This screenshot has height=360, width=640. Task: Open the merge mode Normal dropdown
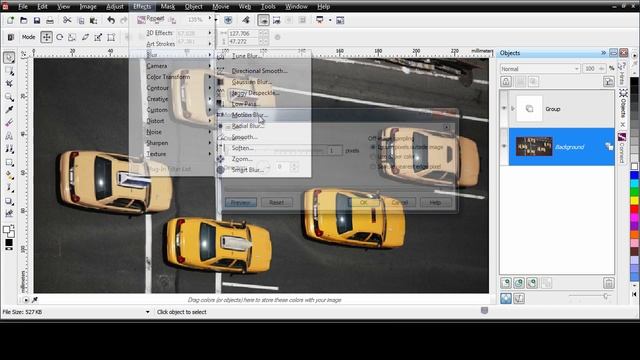tap(540, 69)
